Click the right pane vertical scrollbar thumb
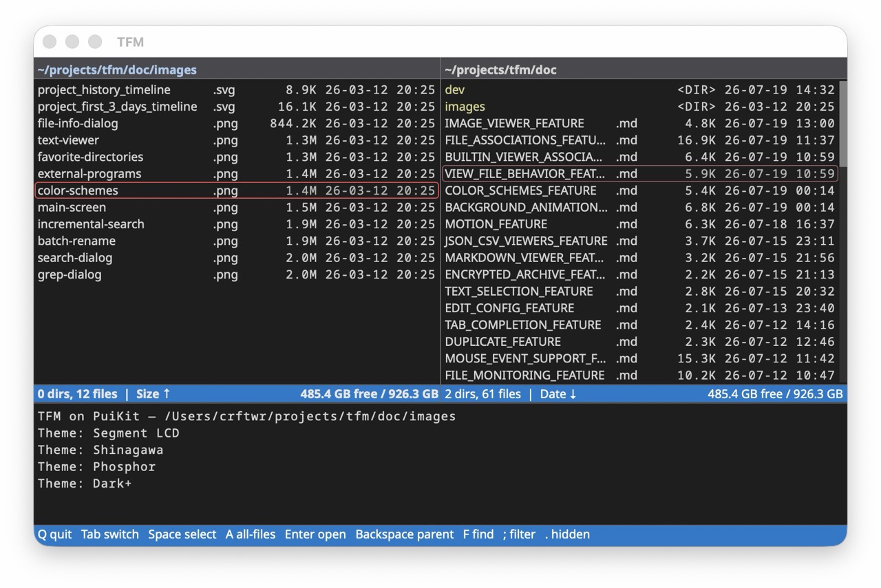 coord(843,124)
